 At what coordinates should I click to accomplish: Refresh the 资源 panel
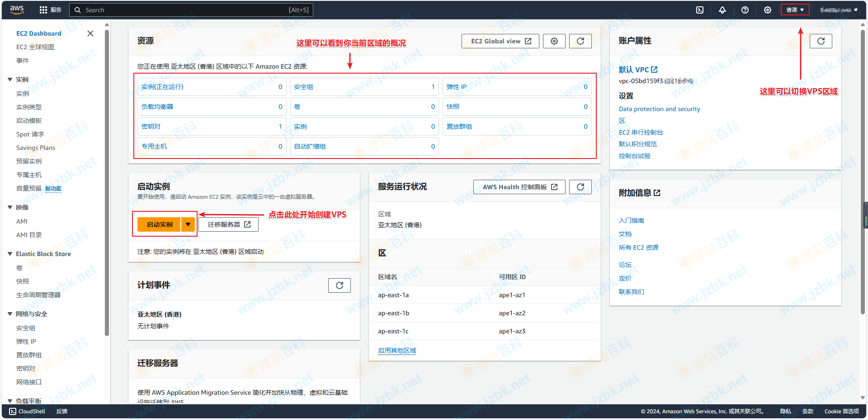[x=580, y=41]
